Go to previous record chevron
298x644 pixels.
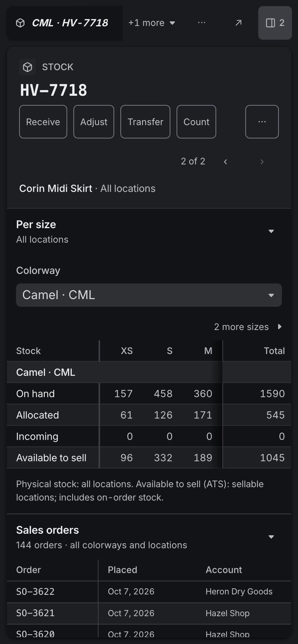(225, 161)
